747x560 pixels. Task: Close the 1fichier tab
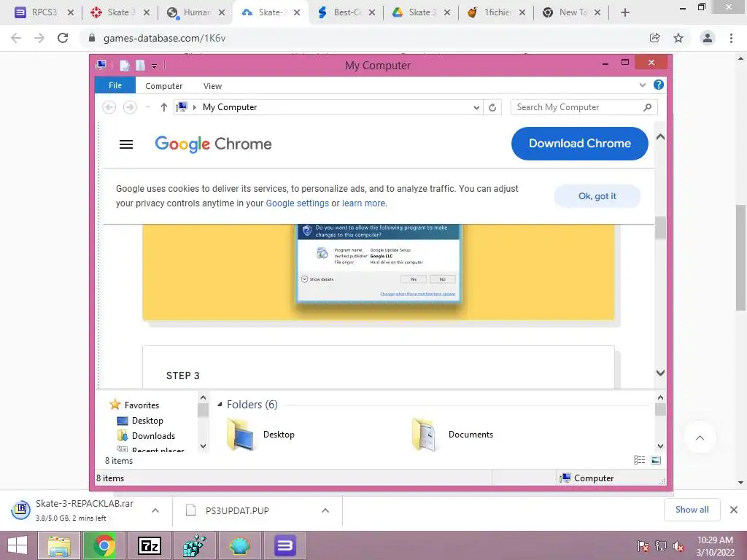point(522,12)
